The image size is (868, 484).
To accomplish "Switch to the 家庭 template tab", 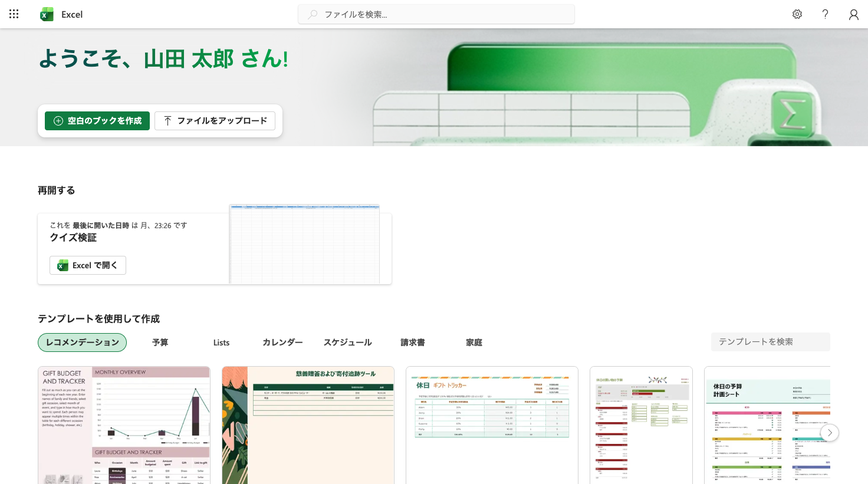I will click(x=474, y=343).
